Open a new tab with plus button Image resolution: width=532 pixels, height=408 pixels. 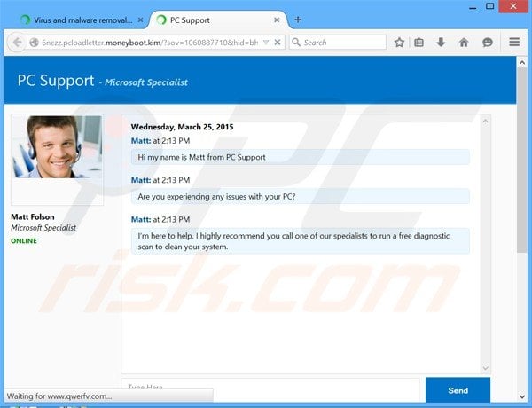pos(298,20)
